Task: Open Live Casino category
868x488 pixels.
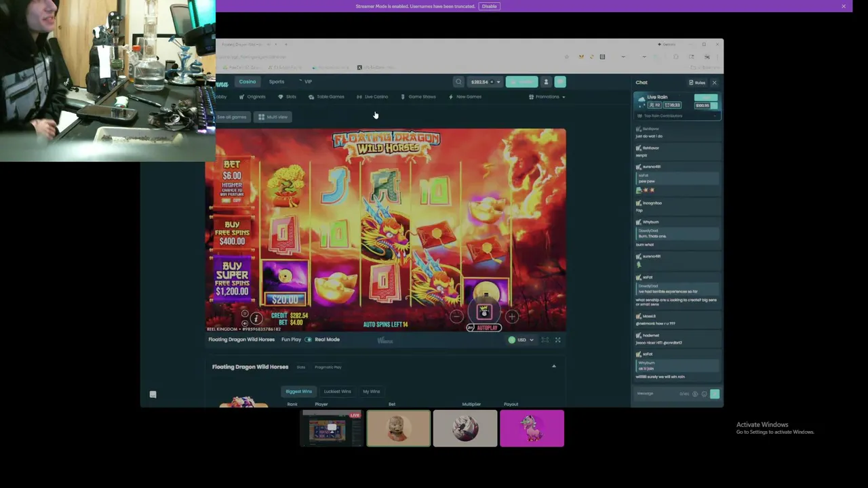Action: click(372, 97)
